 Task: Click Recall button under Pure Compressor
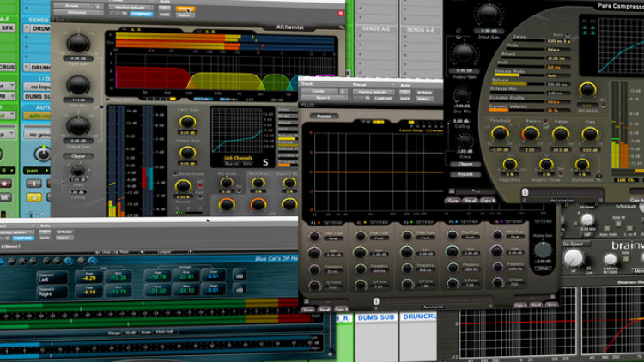click(x=471, y=200)
